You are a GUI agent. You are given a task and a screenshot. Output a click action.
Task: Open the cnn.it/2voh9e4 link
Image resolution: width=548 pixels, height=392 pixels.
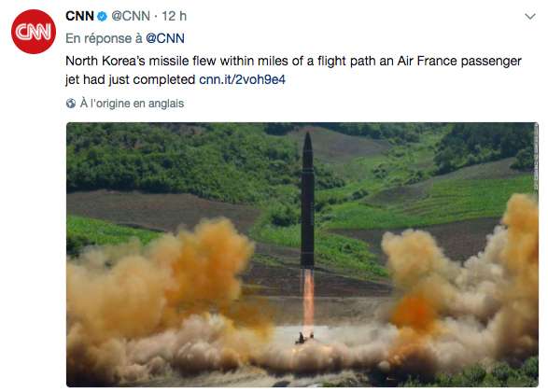(x=242, y=79)
